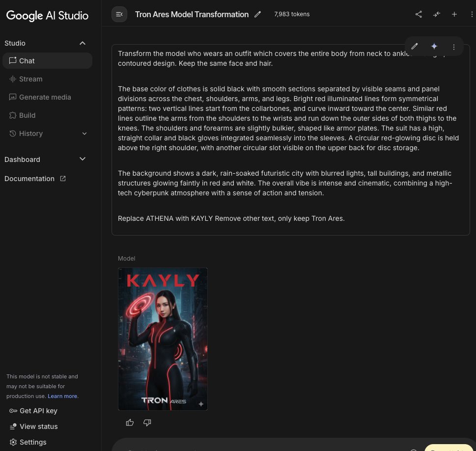Click the gear icon beside Settings

click(x=13, y=442)
